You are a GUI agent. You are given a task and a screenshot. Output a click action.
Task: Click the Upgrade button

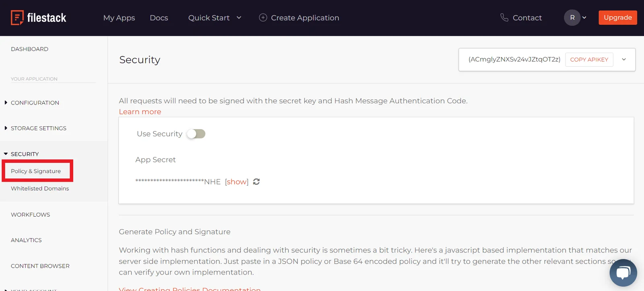(618, 18)
